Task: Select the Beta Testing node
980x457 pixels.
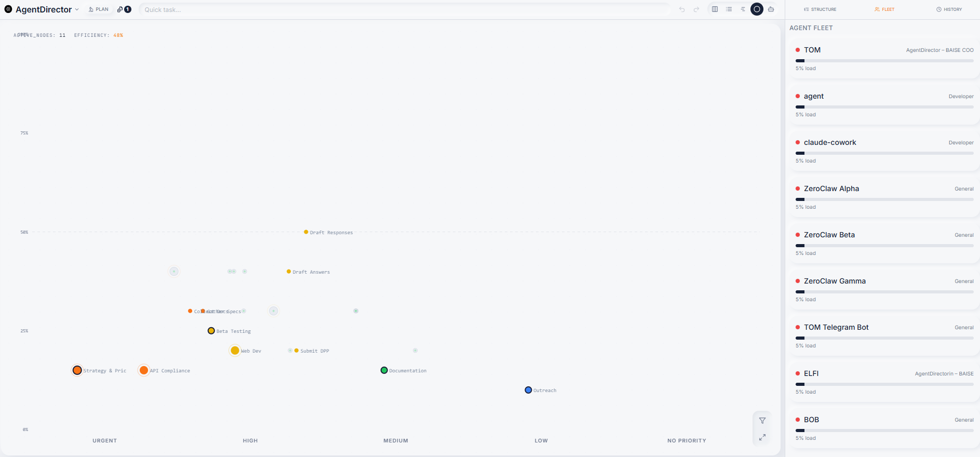Action: pos(211,331)
